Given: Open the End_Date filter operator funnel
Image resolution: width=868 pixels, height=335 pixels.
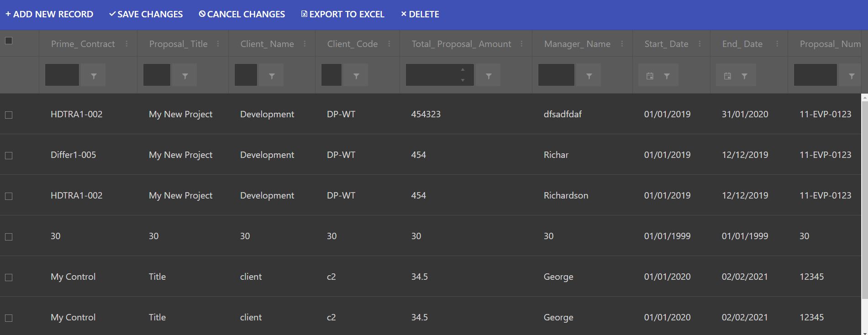Looking at the screenshot, I should point(744,76).
